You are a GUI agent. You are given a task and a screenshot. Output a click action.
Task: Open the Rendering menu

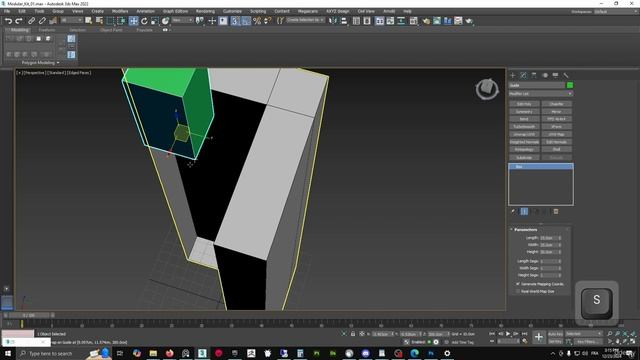tap(205, 11)
